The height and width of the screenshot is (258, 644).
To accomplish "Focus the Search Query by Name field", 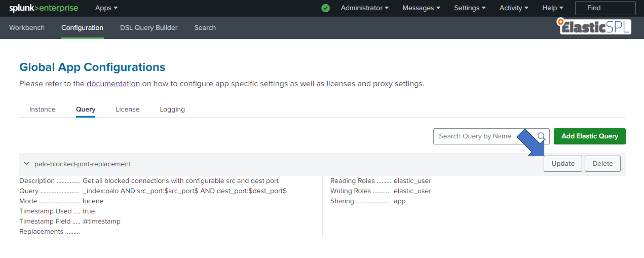I will coord(475,136).
